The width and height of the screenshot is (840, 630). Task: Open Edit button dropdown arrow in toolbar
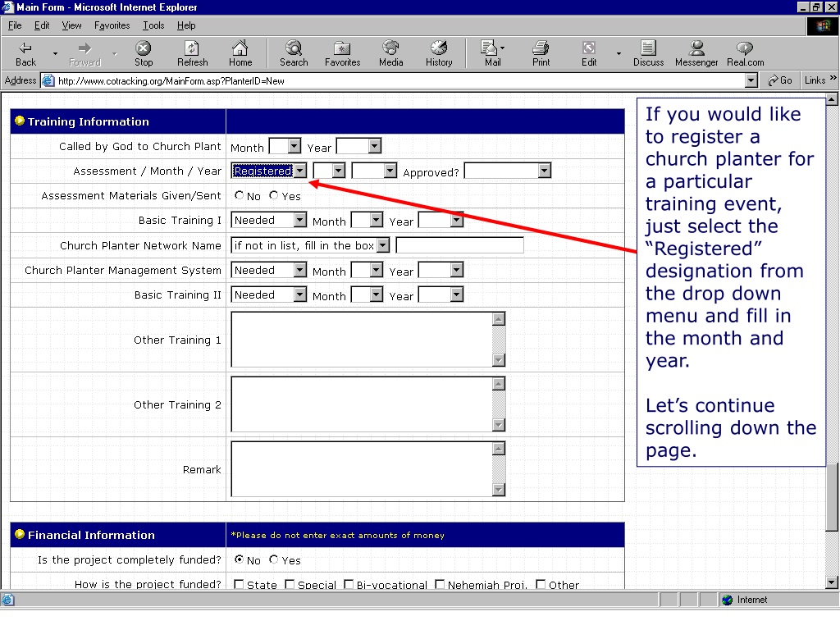[619, 53]
